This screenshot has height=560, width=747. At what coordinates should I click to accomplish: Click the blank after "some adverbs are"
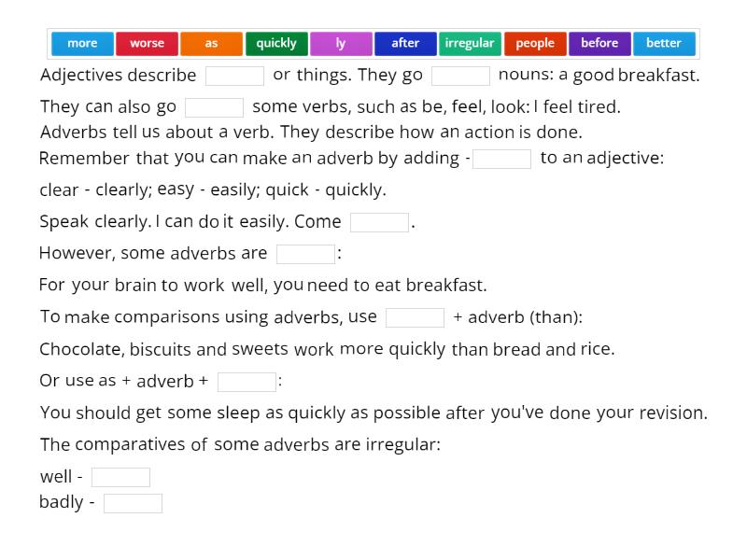(x=307, y=253)
